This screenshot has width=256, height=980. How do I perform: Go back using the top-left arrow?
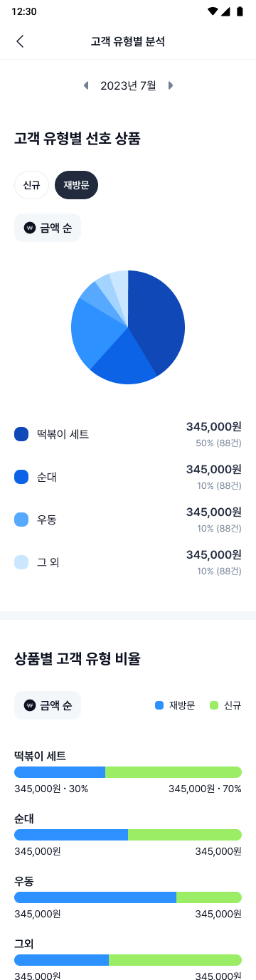click(x=20, y=41)
